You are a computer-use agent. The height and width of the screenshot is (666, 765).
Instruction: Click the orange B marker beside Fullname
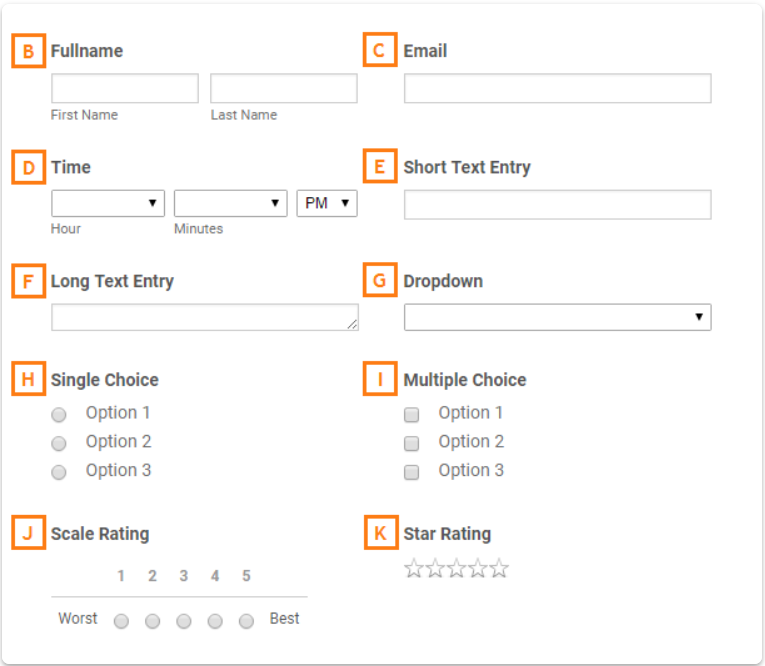[x=29, y=51]
